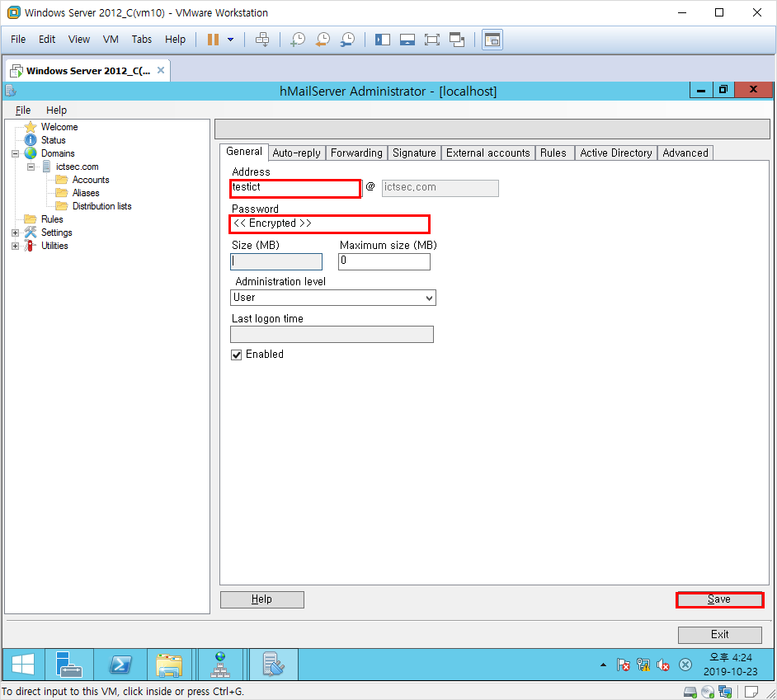Select the Status tree item
The height and width of the screenshot is (700, 777).
(x=53, y=140)
